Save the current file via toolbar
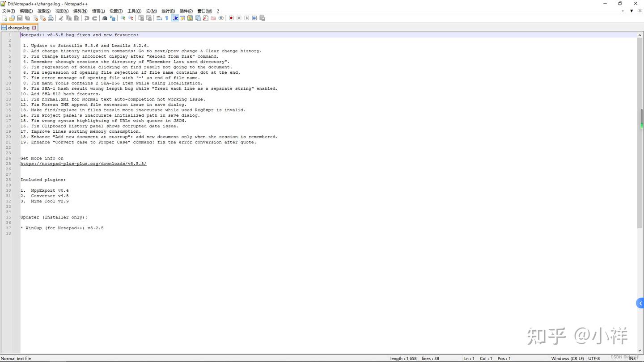The width and height of the screenshot is (644, 362). tap(20, 18)
